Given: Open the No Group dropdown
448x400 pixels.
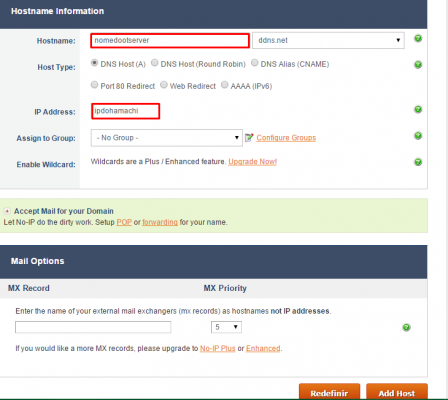Looking at the screenshot, I should tap(167, 138).
